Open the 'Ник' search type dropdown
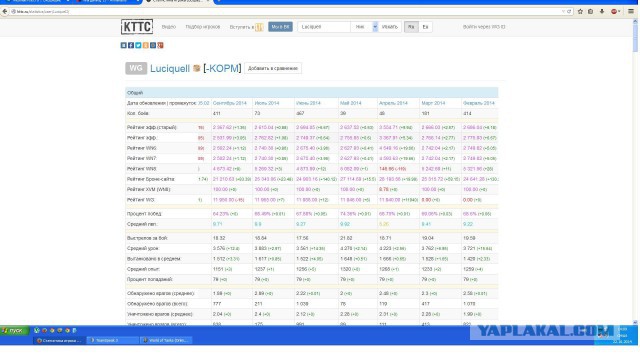Viewport: 640px width, 360px height. point(364,27)
